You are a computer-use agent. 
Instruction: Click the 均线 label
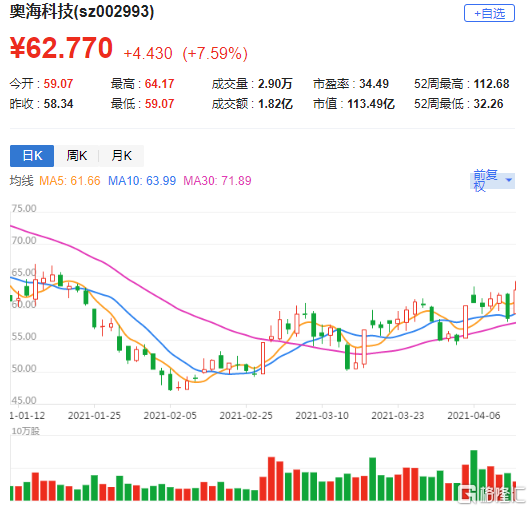click(22, 181)
